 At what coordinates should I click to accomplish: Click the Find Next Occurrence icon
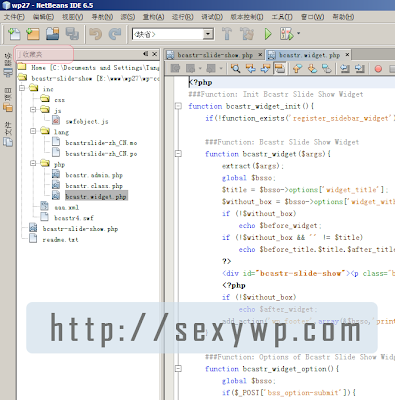[265, 69]
